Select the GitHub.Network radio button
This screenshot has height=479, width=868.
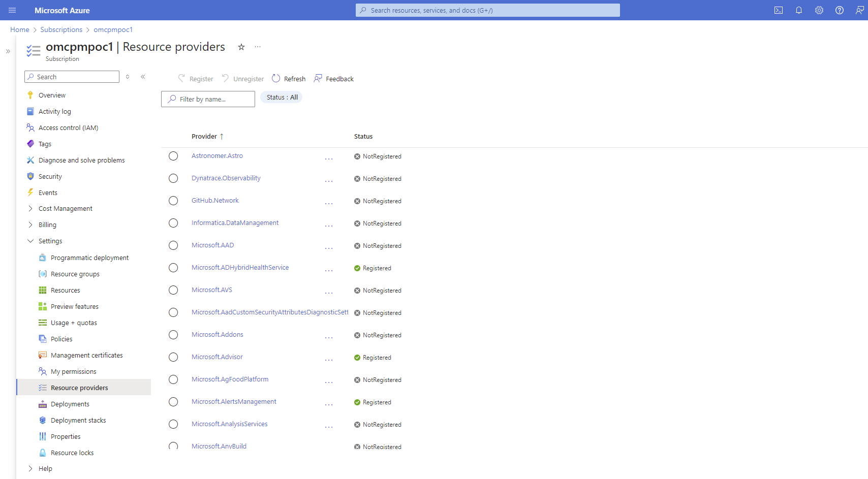pos(173,201)
